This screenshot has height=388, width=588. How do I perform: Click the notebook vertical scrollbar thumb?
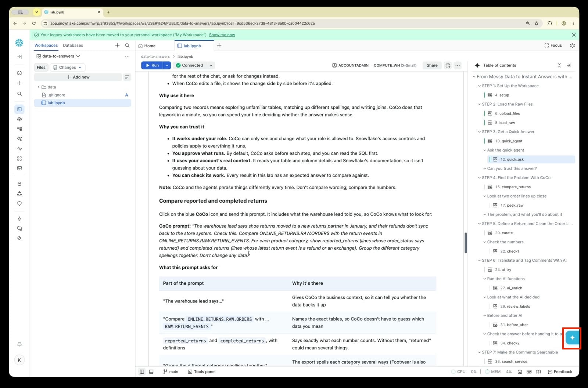465,243
